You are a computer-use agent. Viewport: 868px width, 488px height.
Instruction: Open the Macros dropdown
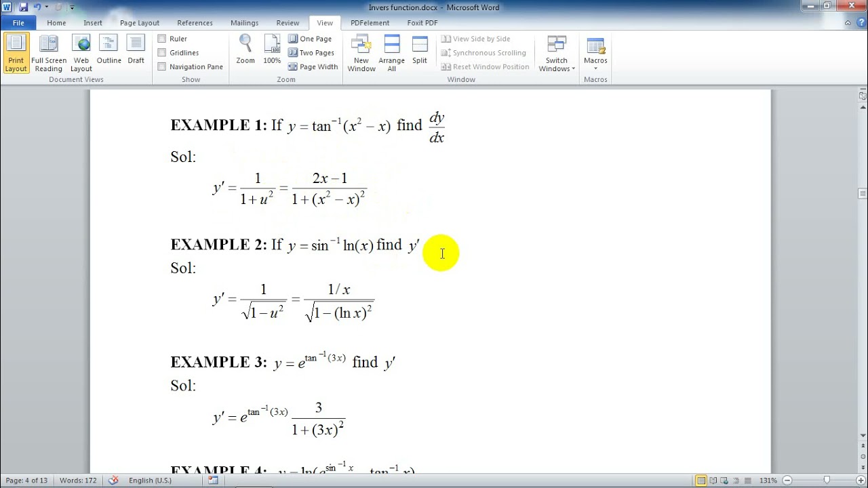595,53
